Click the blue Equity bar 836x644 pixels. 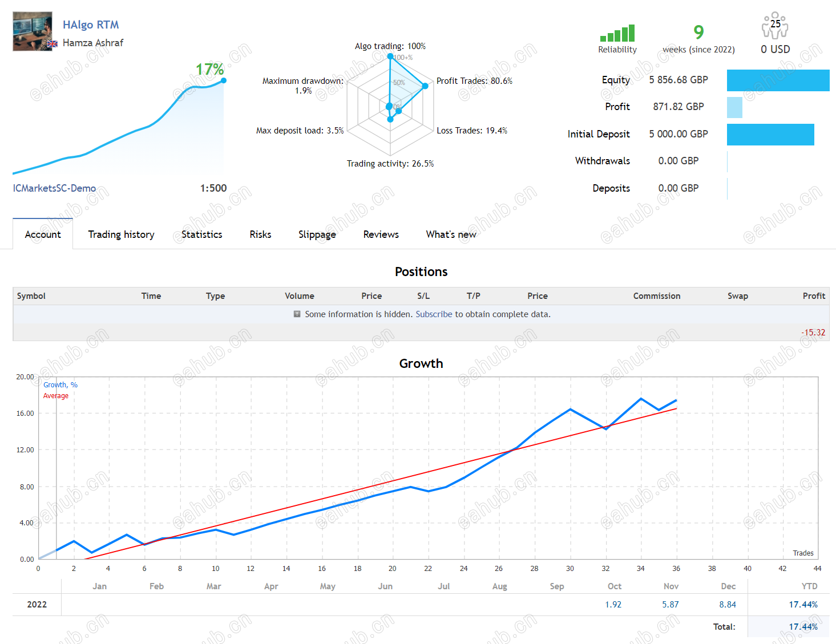pyautogui.click(x=778, y=80)
